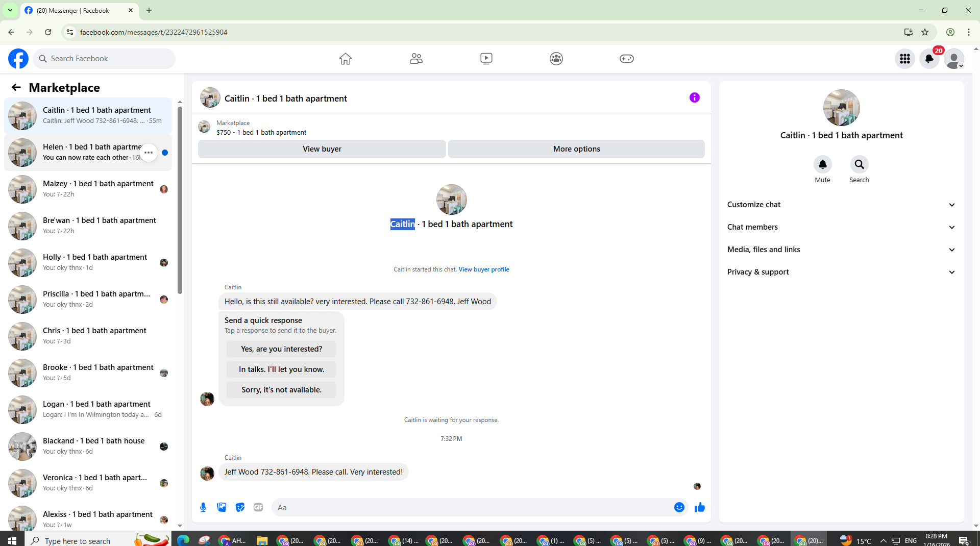980x546 pixels.
Task: Click the Aa message input field
Action: [472, 507]
